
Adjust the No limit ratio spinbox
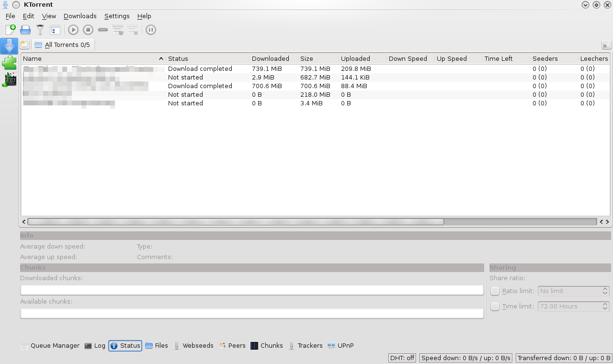[573, 291]
